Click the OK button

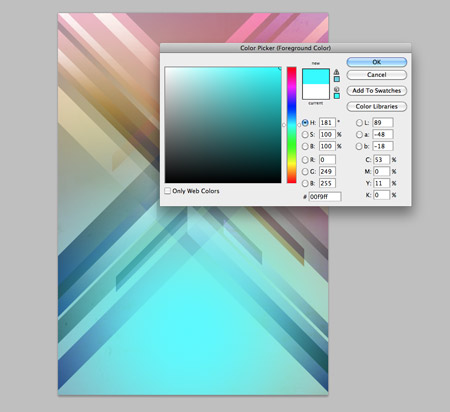pyautogui.click(x=377, y=62)
